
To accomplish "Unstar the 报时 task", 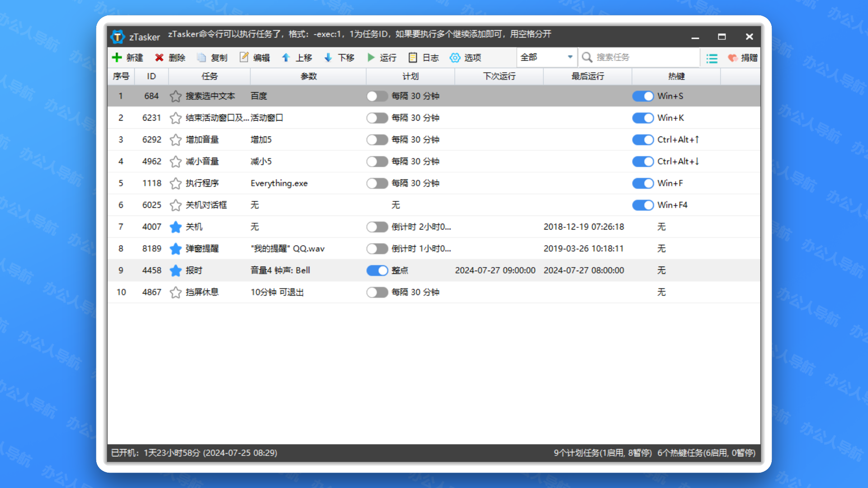I will coord(175,270).
